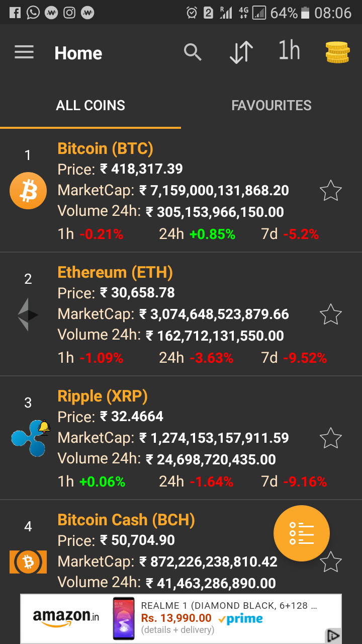Screen dimensions: 362x644
Task: Tap the AdChoices icon on the ad
Action: point(333,635)
